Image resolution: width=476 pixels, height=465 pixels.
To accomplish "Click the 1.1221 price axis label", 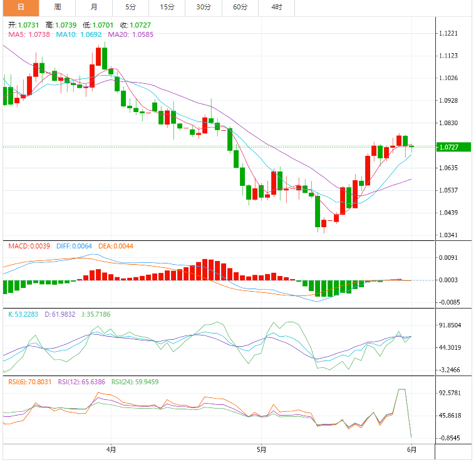I will pyautogui.click(x=448, y=33).
